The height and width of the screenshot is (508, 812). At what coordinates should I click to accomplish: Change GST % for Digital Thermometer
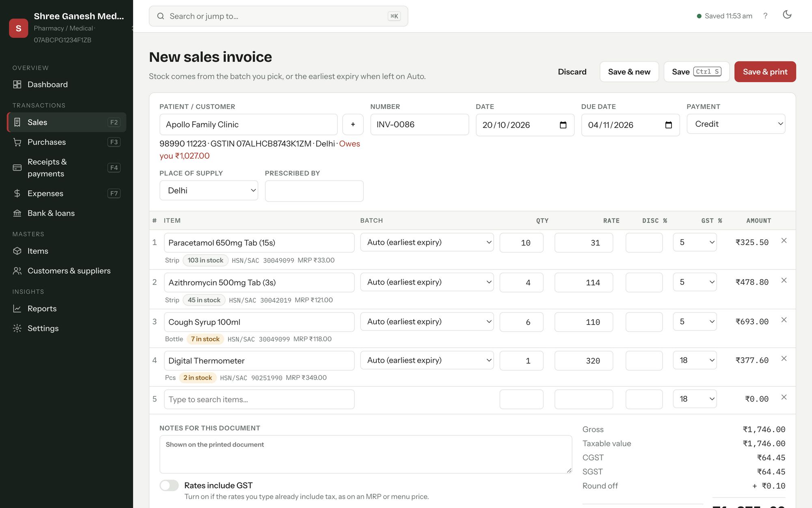point(695,360)
